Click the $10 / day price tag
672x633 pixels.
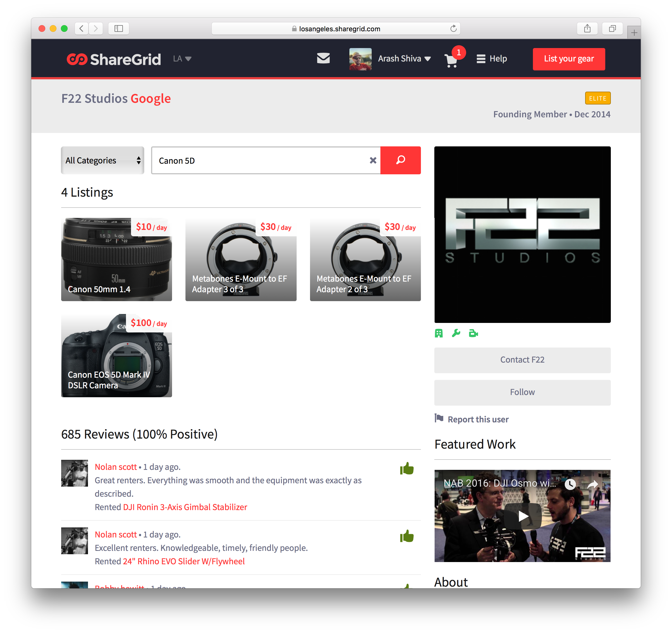(151, 227)
